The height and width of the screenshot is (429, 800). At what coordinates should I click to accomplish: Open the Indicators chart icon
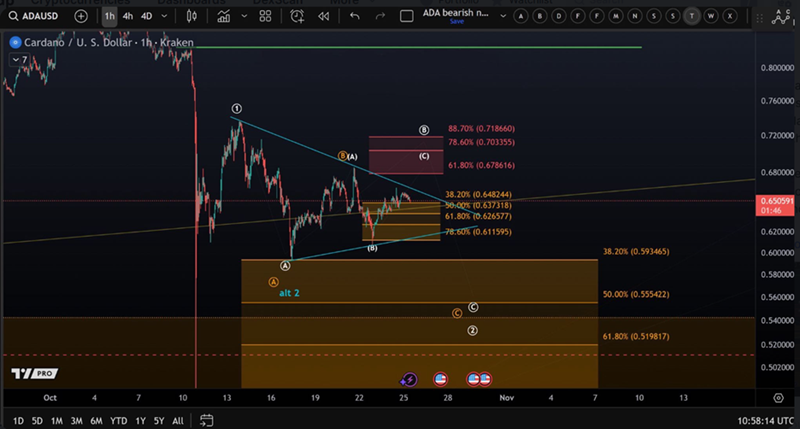point(225,16)
